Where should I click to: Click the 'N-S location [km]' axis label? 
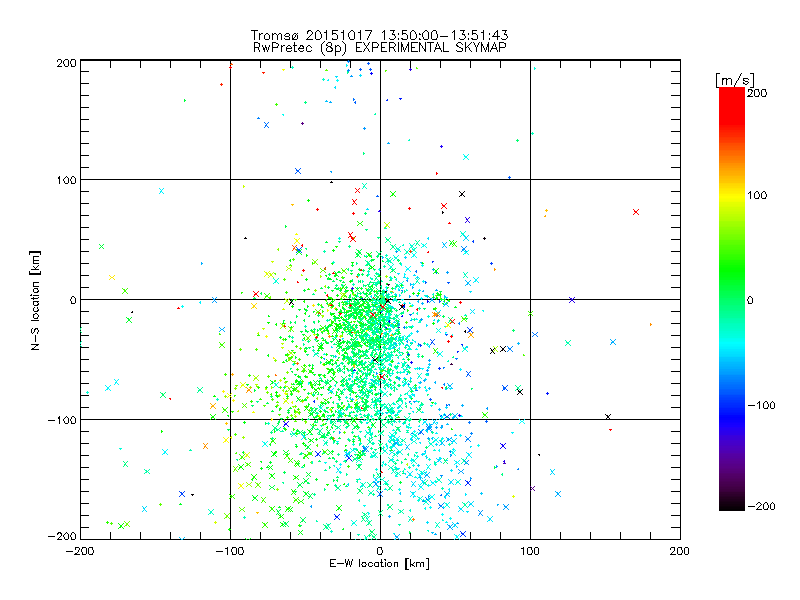point(35,301)
